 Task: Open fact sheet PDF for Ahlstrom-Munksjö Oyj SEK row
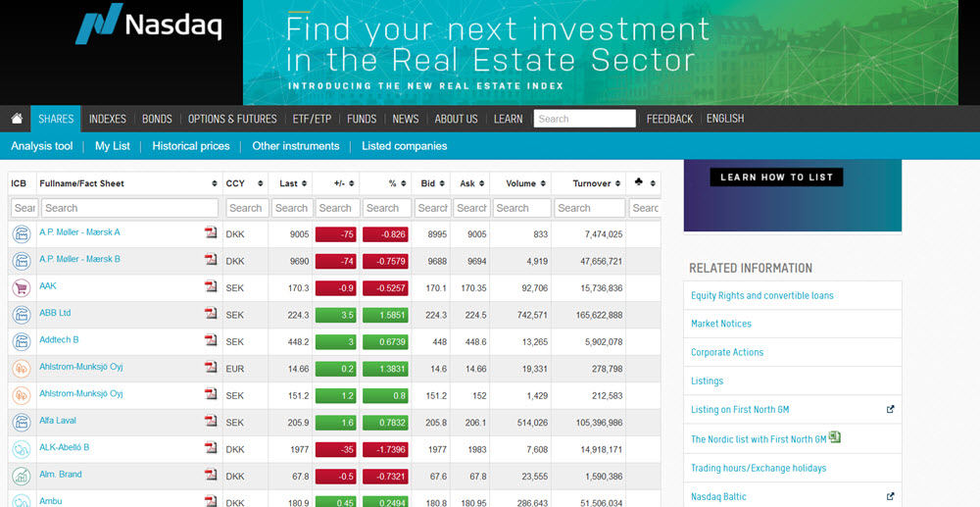point(211,394)
